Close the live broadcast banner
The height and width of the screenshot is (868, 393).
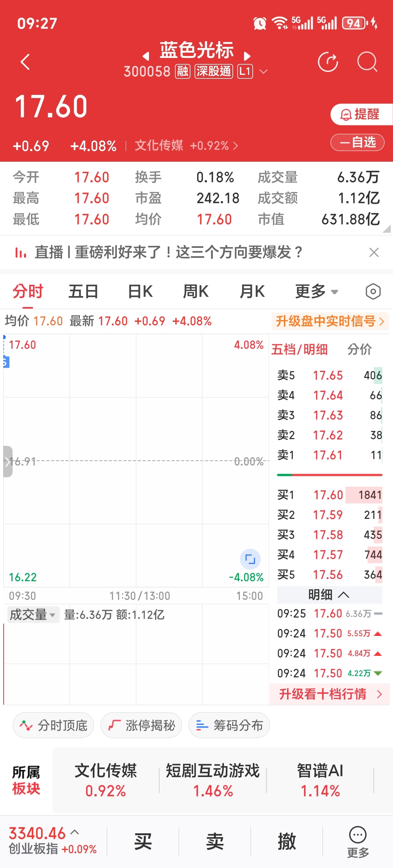tap(374, 252)
